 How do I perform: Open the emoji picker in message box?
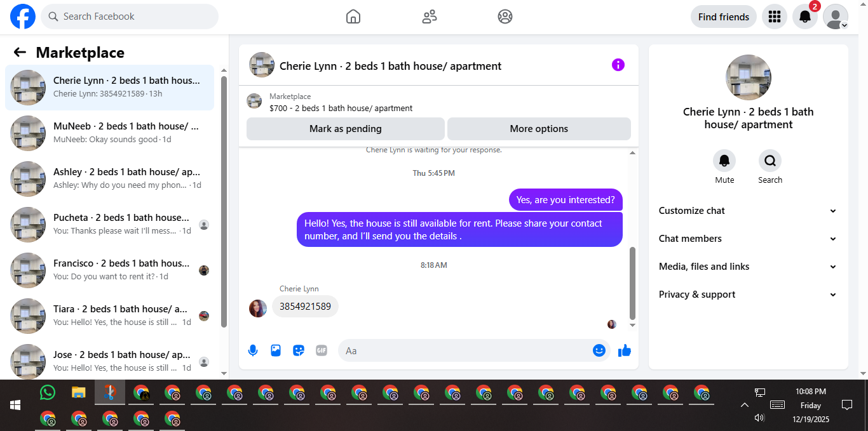click(x=599, y=350)
